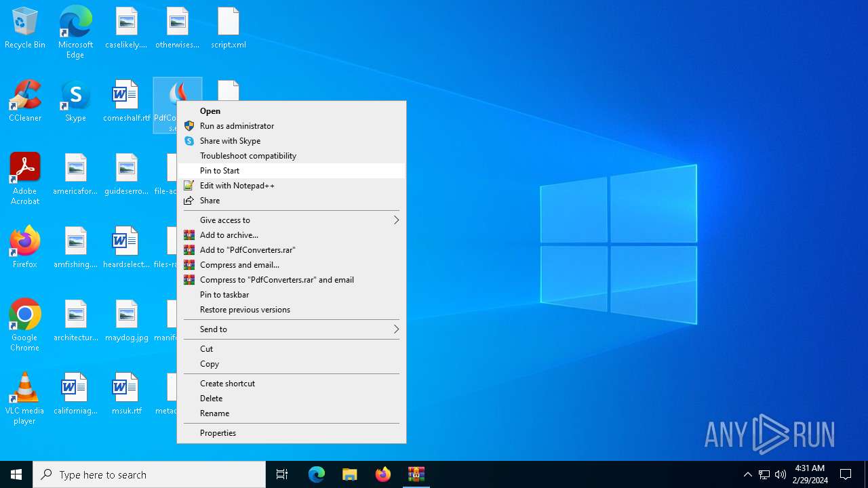The image size is (868, 488).
Task: Open Adobe Acrobat desktop shortcut
Action: click(x=25, y=179)
